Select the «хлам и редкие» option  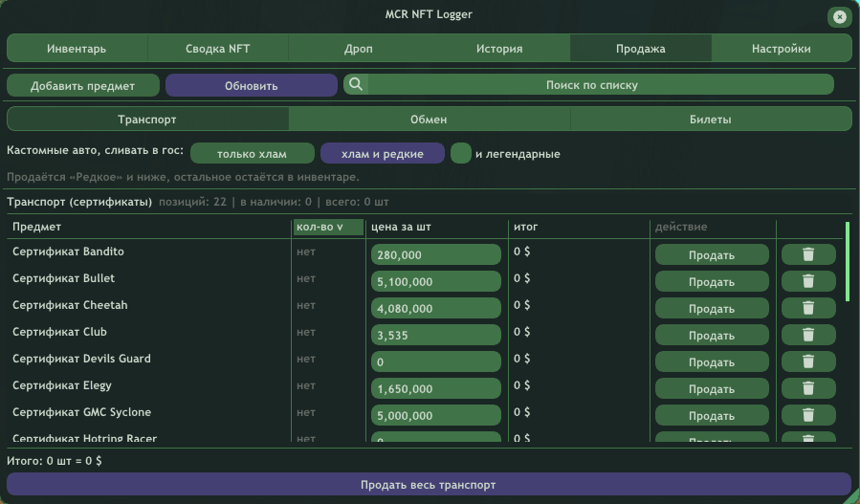pyautogui.click(x=383, y=154)
